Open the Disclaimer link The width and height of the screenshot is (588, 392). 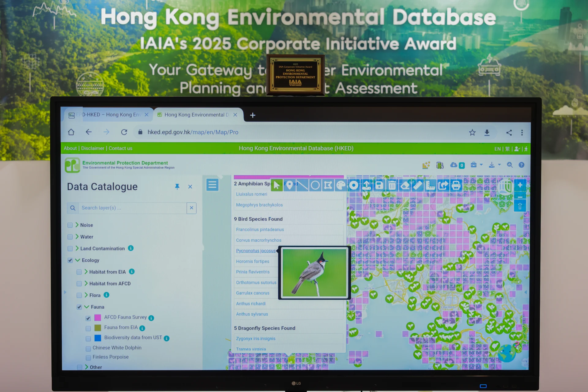click(x=93, y=148)
